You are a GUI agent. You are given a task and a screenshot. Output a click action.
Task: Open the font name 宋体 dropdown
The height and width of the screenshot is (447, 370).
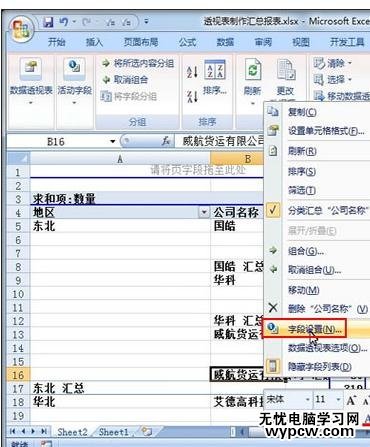click(308, 399)
